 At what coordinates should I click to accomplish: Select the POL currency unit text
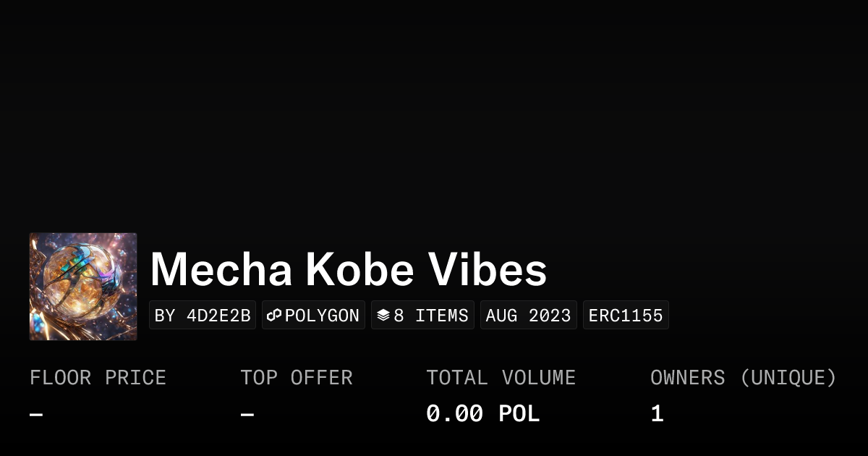(519, 415)
